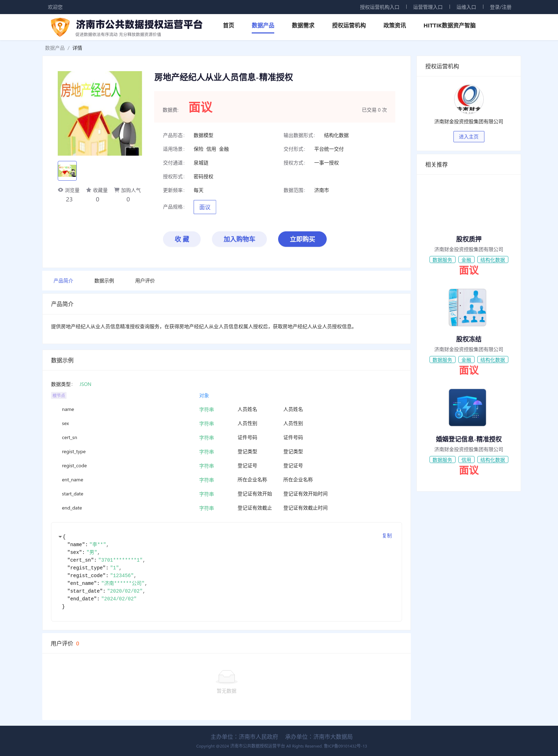Click the 加入购物车 button
This screenshot has width=558, height=756.
click(239, 239)
